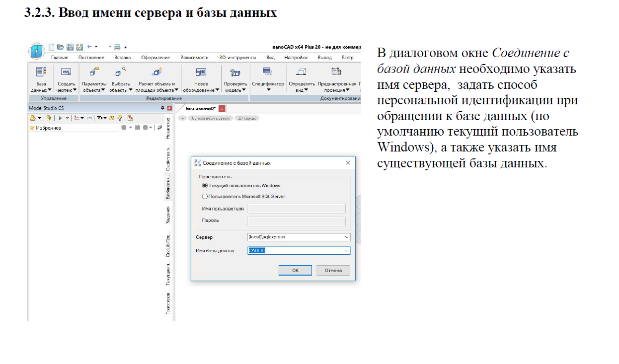Pin the Model Studio CS panel
This screenshot has height=364, width=619.
pos(162,108)
